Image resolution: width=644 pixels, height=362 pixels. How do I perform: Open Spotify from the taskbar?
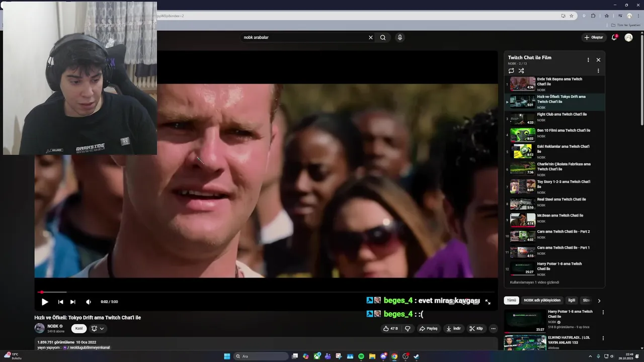pyautogui.click(x=361, y=356)
